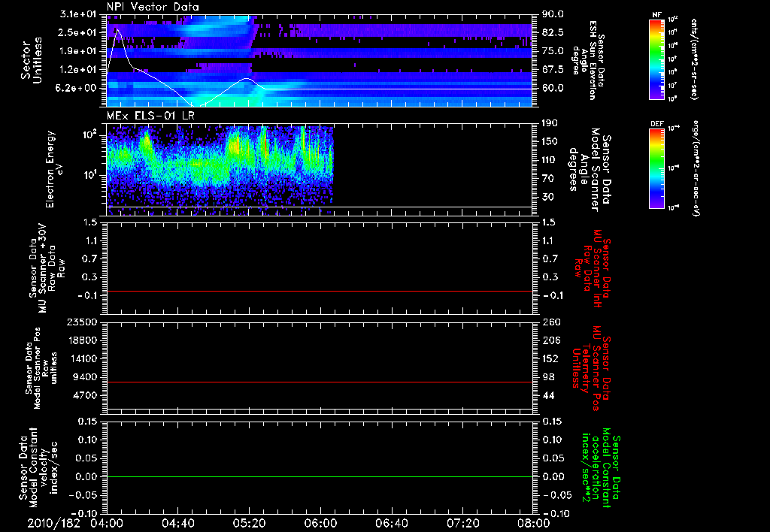Select the 06:00 time axis label
Image resolution: width=770 pixels, height=532 pixels.
pos(321,522)
